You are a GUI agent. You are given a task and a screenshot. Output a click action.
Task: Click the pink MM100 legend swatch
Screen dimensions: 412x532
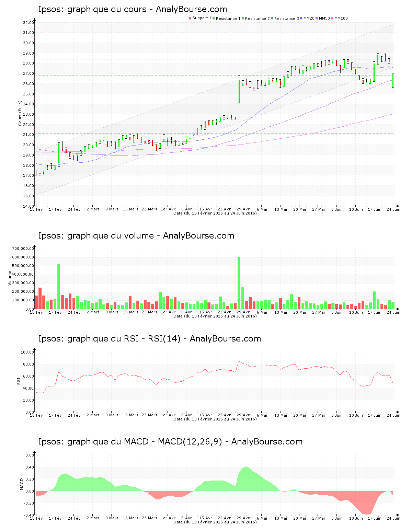coord(332,18)
